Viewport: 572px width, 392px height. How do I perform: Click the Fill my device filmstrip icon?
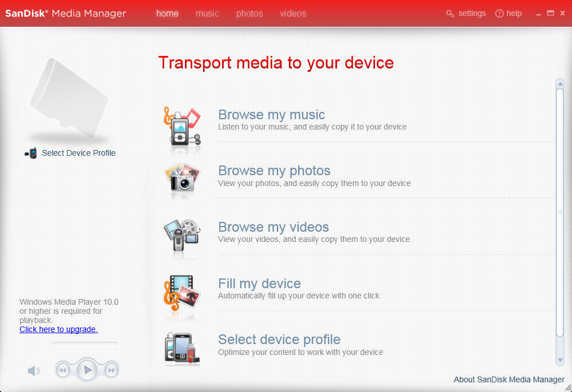pyautogui.click(x=182, y=294)
